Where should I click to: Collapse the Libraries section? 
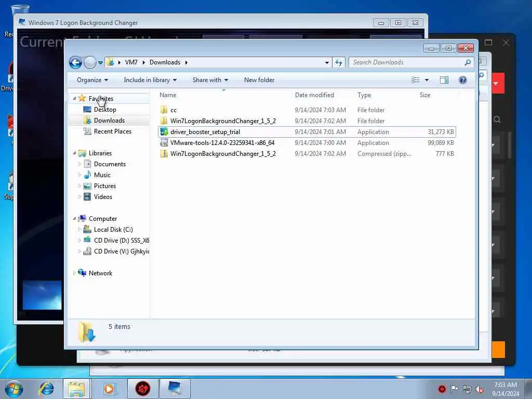click(74, 153)
